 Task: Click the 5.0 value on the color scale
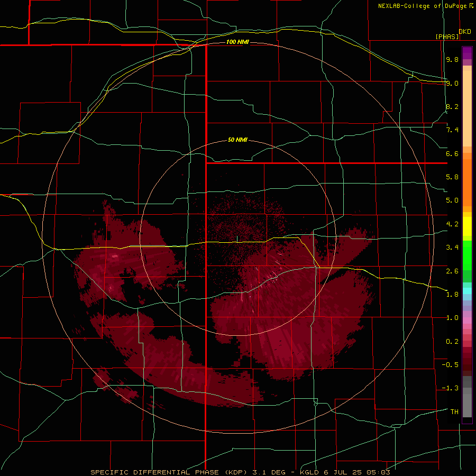[x=452, y=200]
